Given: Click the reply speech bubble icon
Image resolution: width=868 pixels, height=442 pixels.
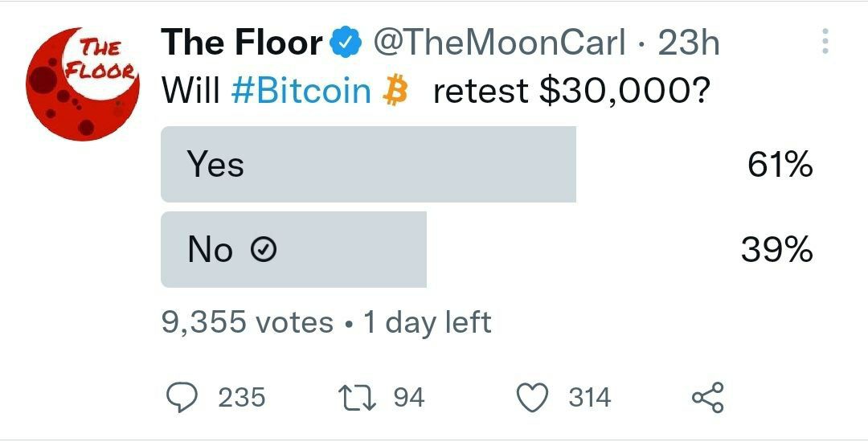Looking at the screenshot, I should (183, 397).
